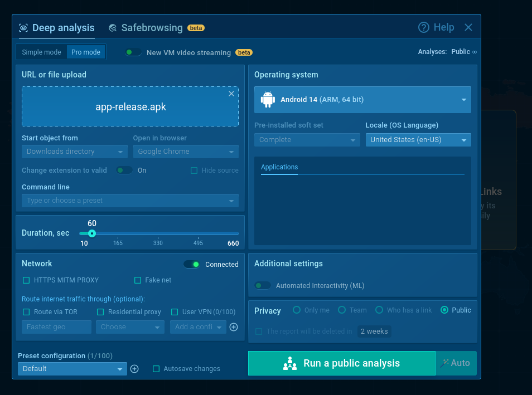Toggle the Network Connected switch
This screenshot has height=395, width=532.
[192, 265]
